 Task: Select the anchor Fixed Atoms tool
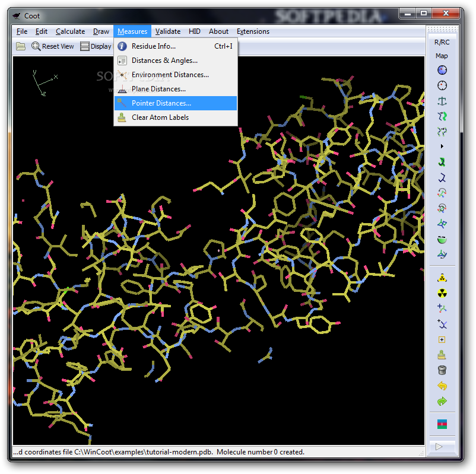tap(442, 101)
